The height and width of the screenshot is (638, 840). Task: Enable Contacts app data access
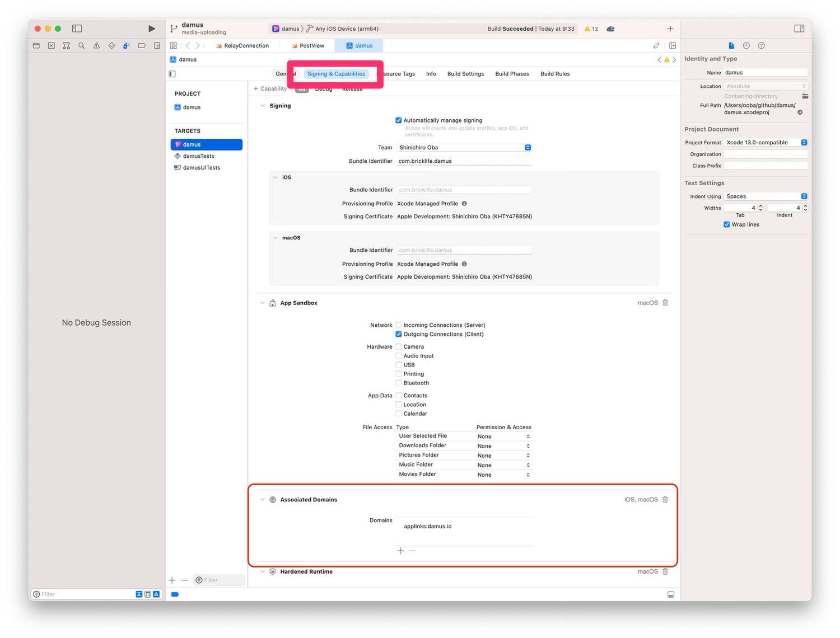[x=399, y=396]
